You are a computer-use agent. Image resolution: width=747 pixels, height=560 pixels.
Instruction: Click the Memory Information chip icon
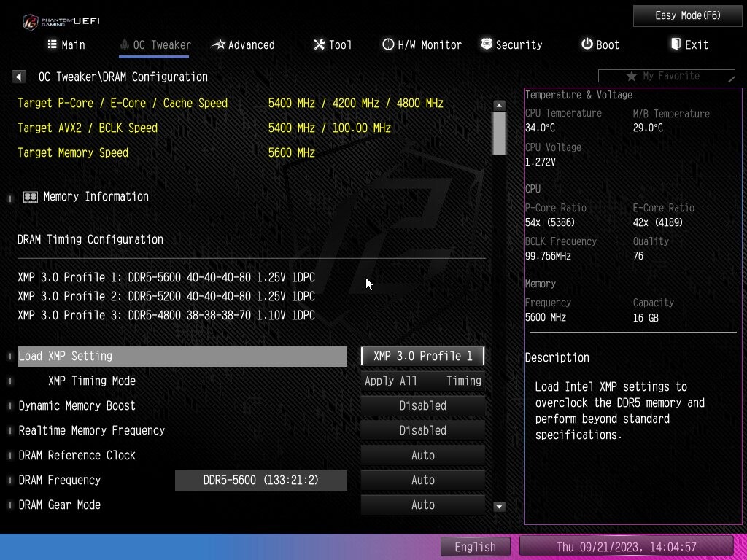31,197
